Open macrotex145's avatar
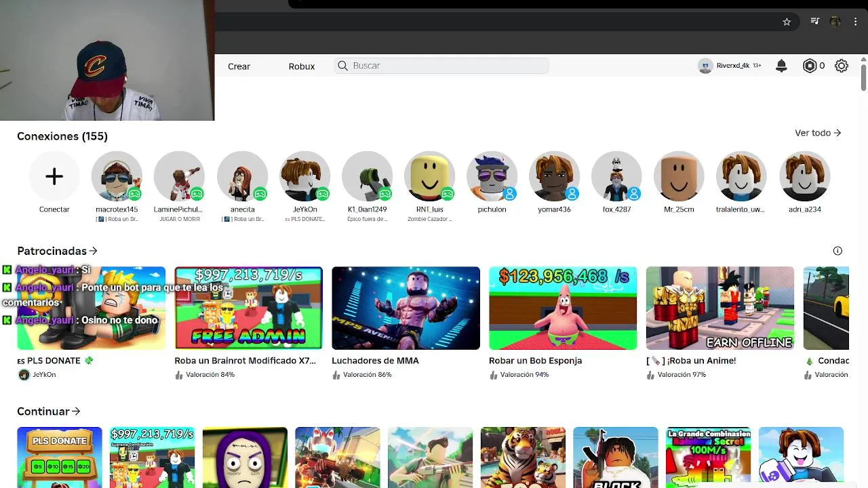This screenshot has width=868, height=488. 117,176
